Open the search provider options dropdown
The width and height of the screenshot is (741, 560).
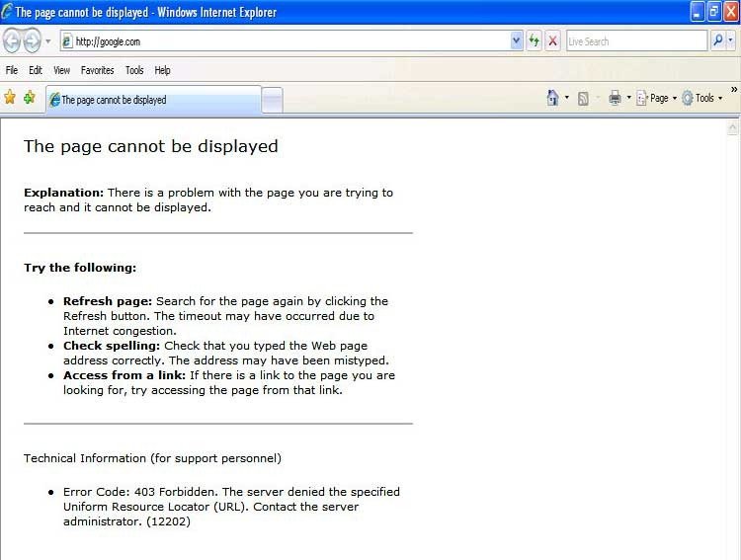pyautogui.click(x=732, y=40)
